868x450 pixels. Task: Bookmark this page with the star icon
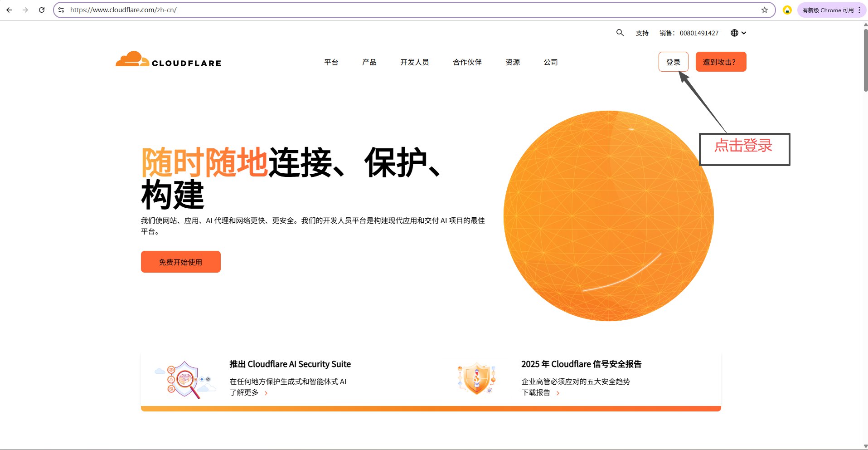point(765,10)
